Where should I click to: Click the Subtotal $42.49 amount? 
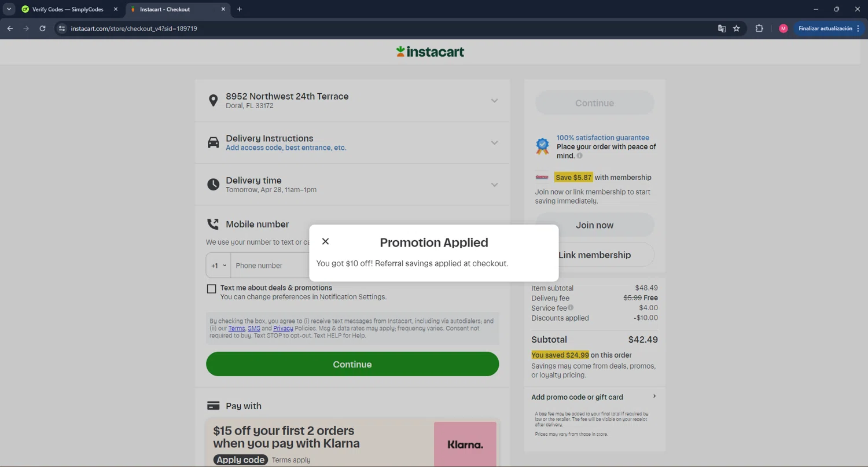tap(643, 340)
